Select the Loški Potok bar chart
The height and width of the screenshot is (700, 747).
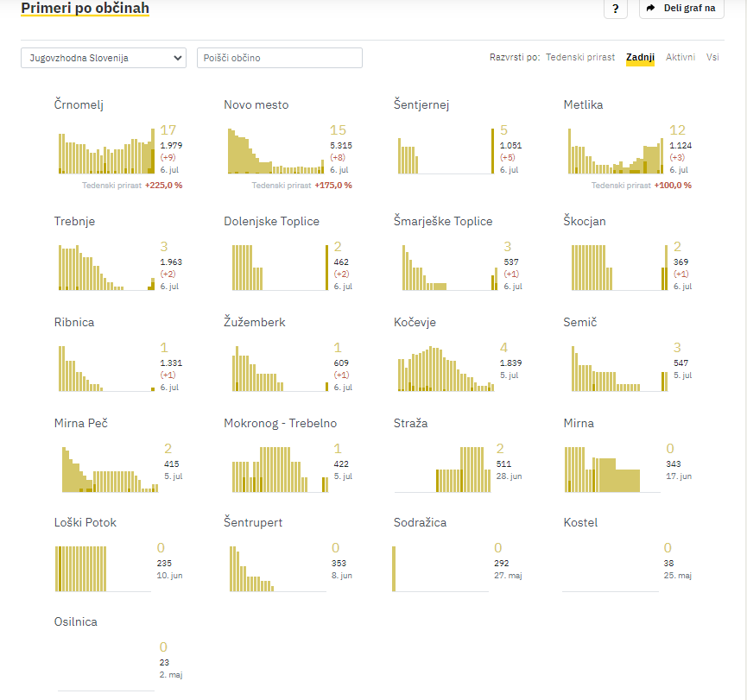pos(103,569)
